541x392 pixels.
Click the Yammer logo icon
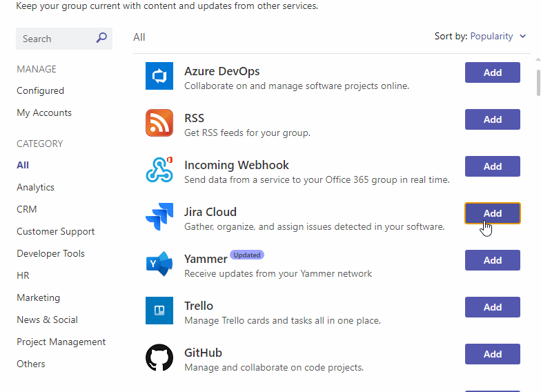tap(159, 264)
